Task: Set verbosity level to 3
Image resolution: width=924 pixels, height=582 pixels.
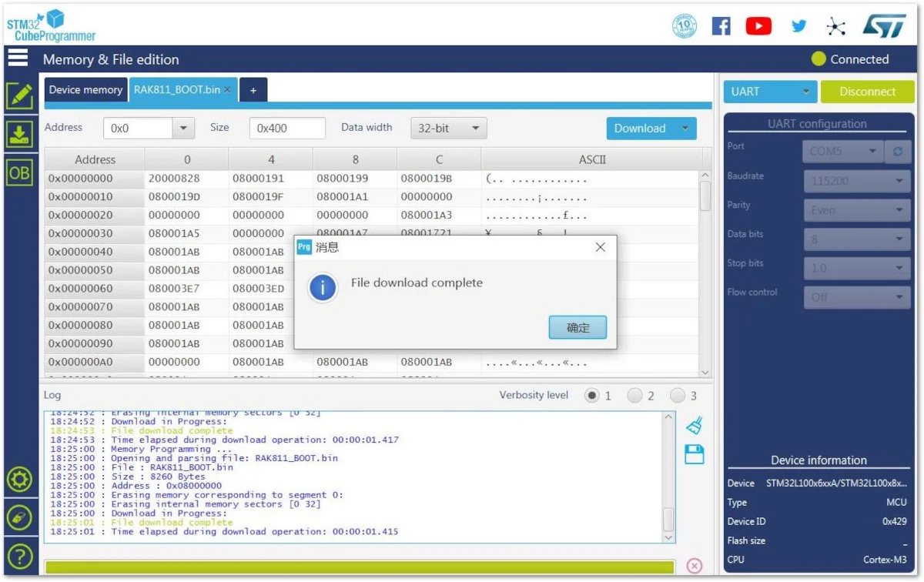Action: coord(678,396)
